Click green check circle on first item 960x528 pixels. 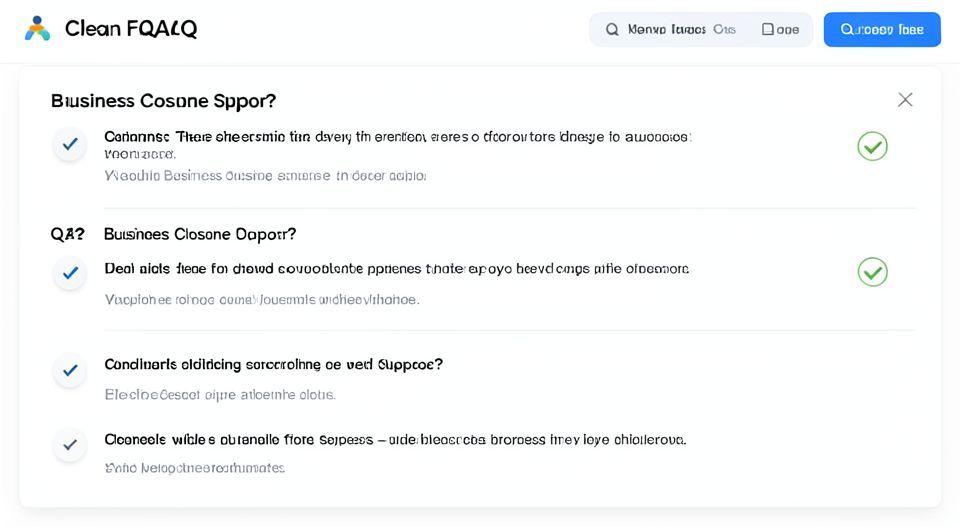pos(872,146)
